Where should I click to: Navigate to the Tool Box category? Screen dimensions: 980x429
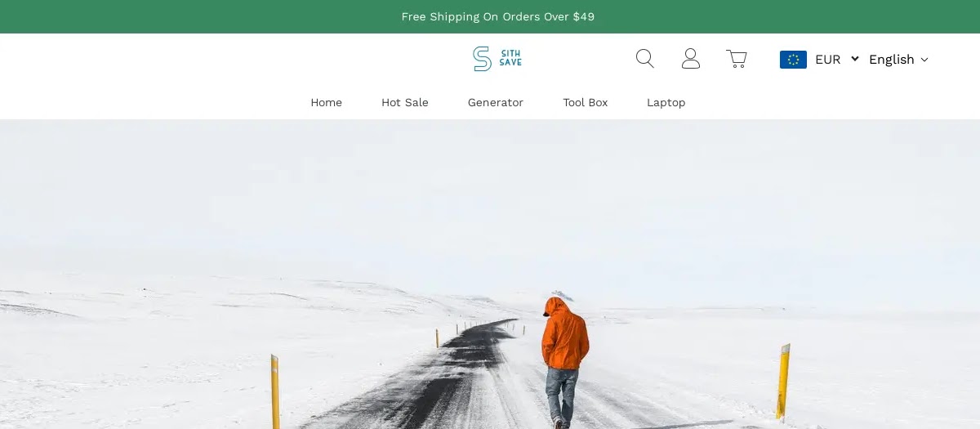click(x=585, y=103)
